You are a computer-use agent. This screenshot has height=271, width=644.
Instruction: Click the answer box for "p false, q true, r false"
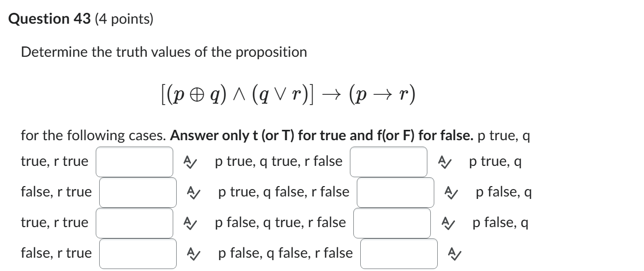pyautogui.click(x=392, y=223)
